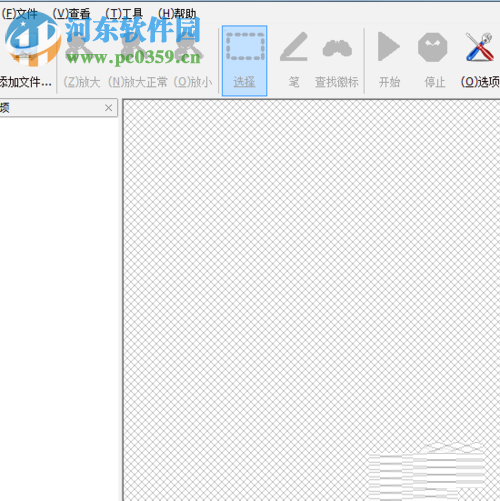
Task: Click the (O)放小 zoom out tool
Action: click(x=193, y=60)
